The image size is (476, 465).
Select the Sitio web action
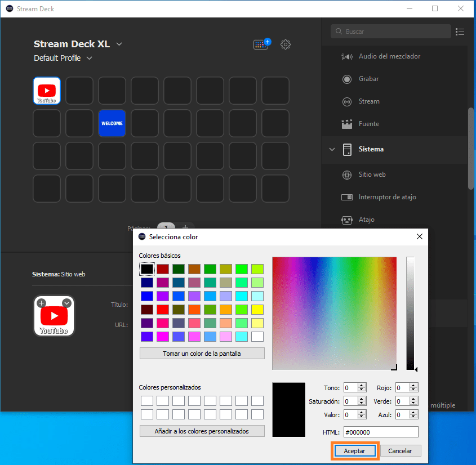[x=372, y=175]
